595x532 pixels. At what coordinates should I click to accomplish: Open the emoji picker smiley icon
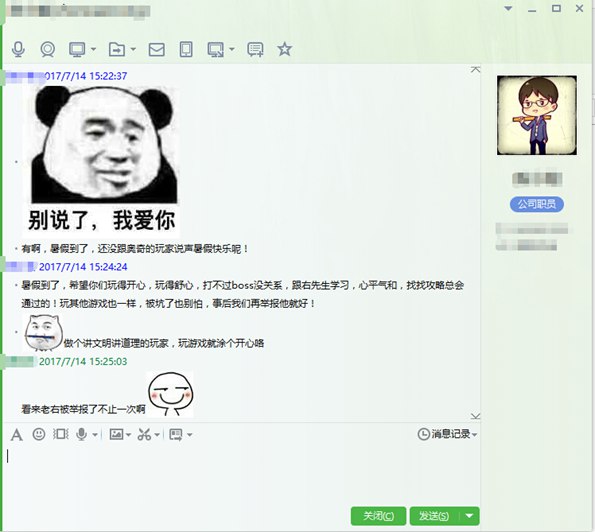pyautogui.click(x=39, y=434)
